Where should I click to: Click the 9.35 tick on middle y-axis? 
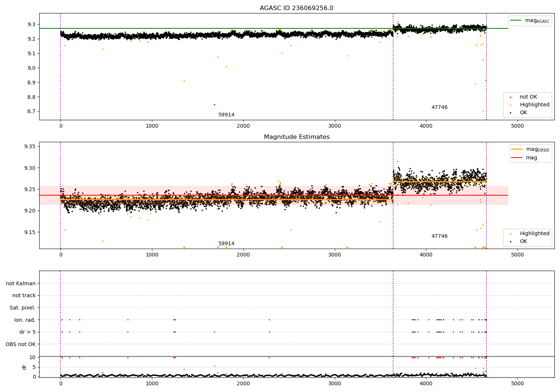(29, 146)
